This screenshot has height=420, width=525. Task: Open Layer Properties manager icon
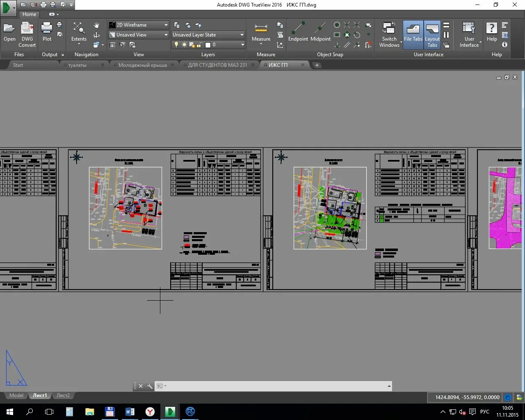[176, 25]
